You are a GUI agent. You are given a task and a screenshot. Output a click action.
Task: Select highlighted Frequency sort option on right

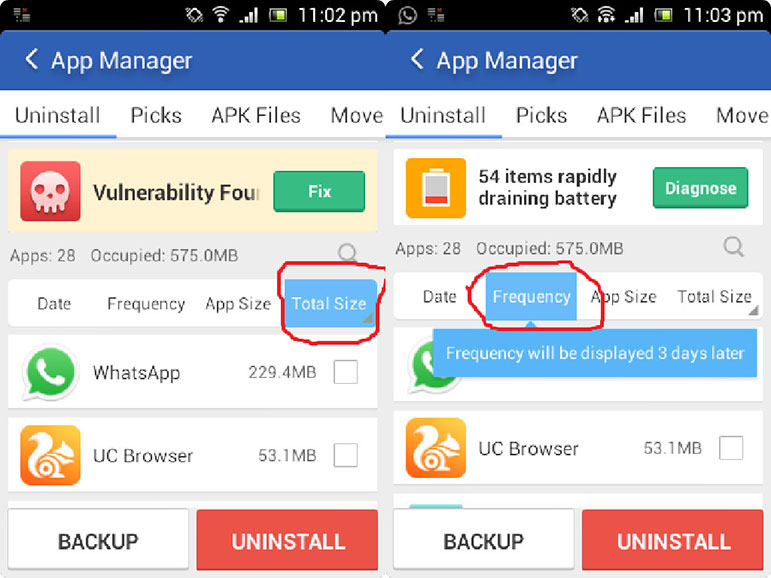click(x=531, y=296)
